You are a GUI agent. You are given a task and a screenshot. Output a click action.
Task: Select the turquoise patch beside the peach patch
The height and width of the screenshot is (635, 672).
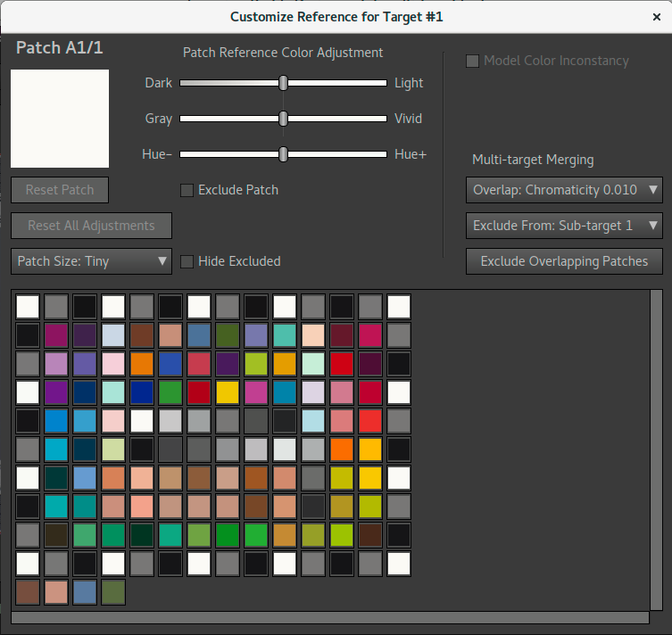tap(285, 335)
